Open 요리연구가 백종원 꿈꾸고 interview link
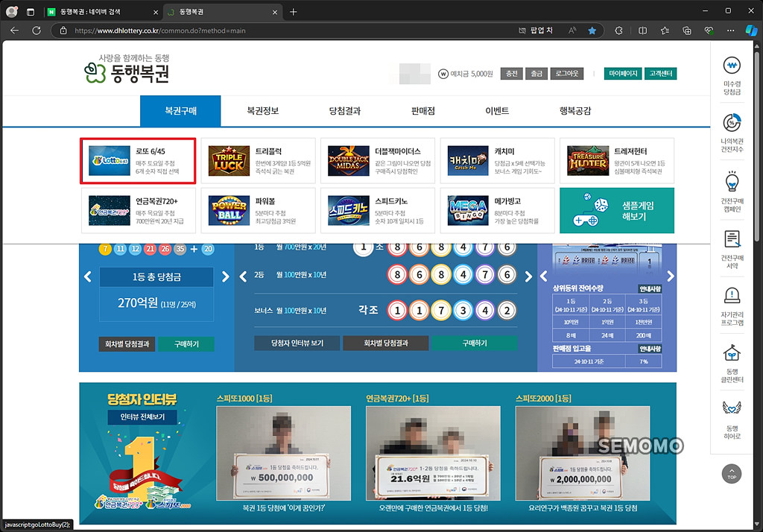The image size is (763, 532). pyautogui.click(x=583, y=508)
